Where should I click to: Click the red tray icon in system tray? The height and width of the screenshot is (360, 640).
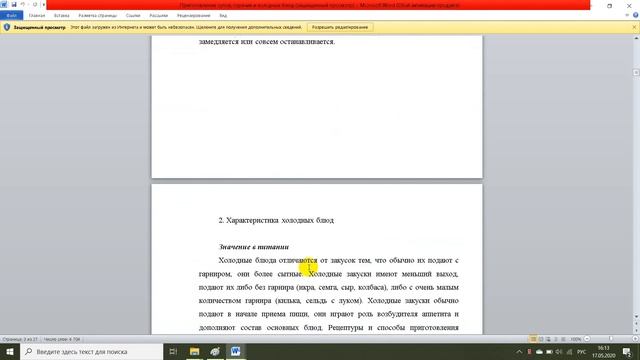coord(529,351)
